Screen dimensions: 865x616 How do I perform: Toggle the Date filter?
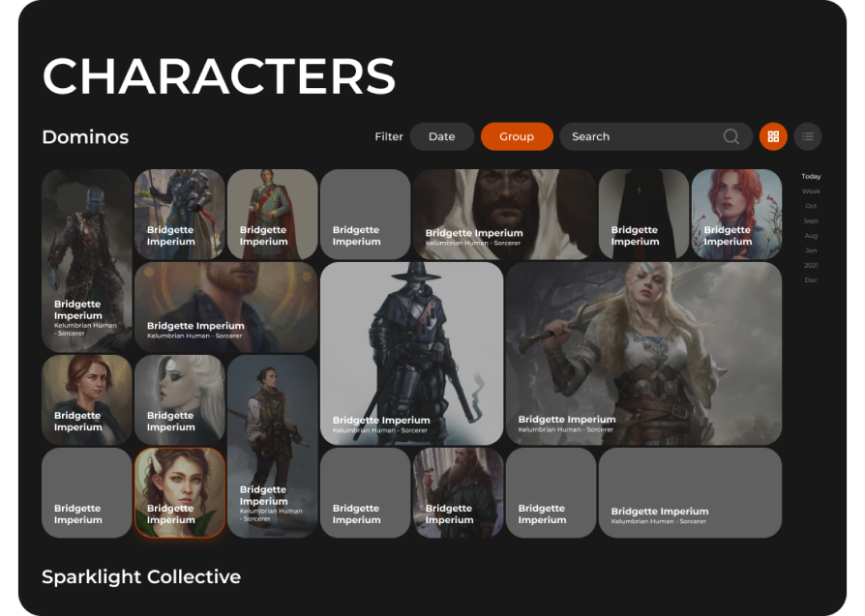pos(442,136)
